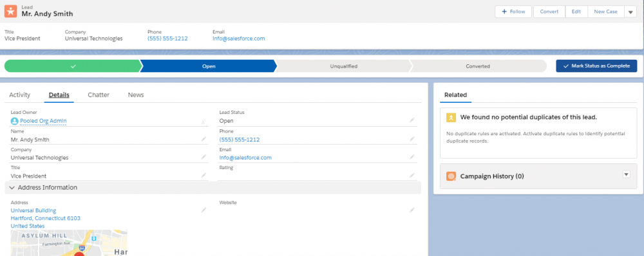This screenshot has width=644, height=256.
Task: Click the completed green path stage
Action: click(73, 66)
